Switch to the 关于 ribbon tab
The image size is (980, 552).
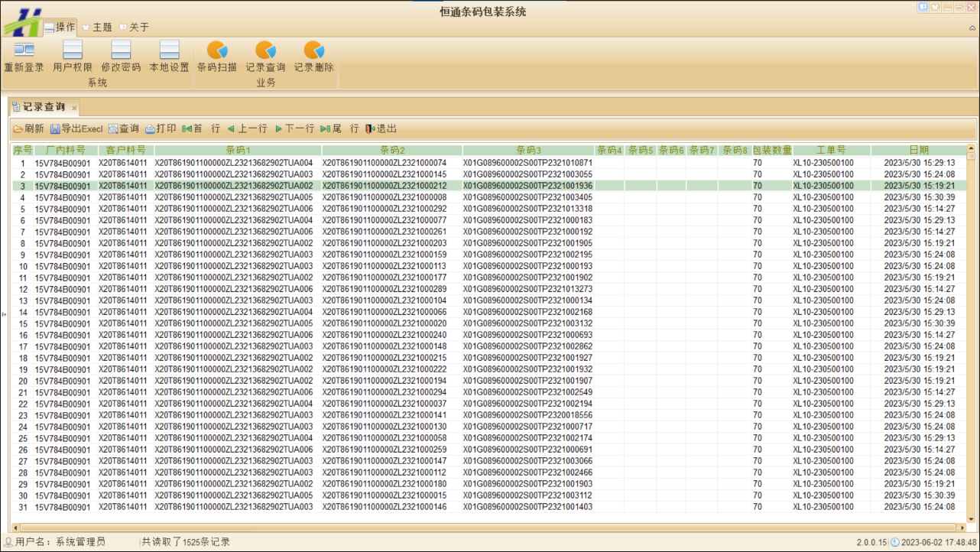134,27
